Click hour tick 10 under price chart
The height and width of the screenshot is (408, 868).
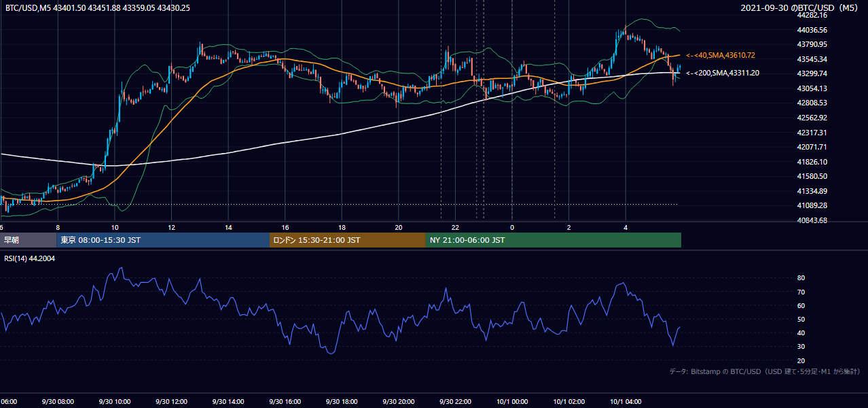(x=115, y=228)
